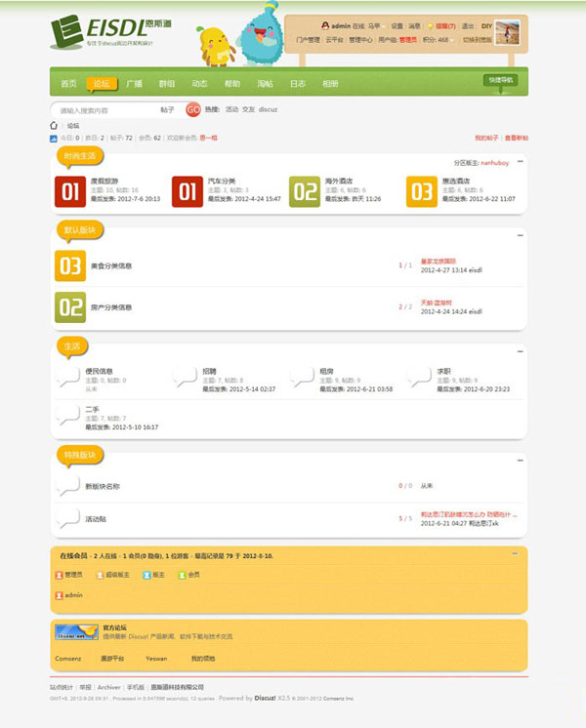Click the 退出 logout link

coord(467,26)
